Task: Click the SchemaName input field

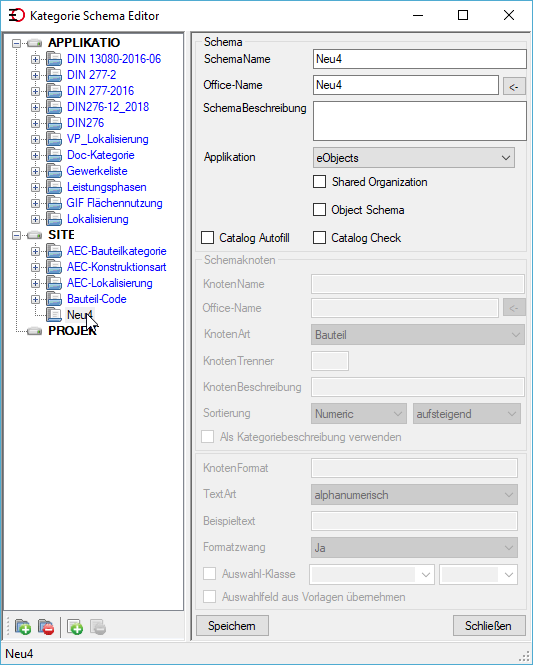Action: coord(420,59)
